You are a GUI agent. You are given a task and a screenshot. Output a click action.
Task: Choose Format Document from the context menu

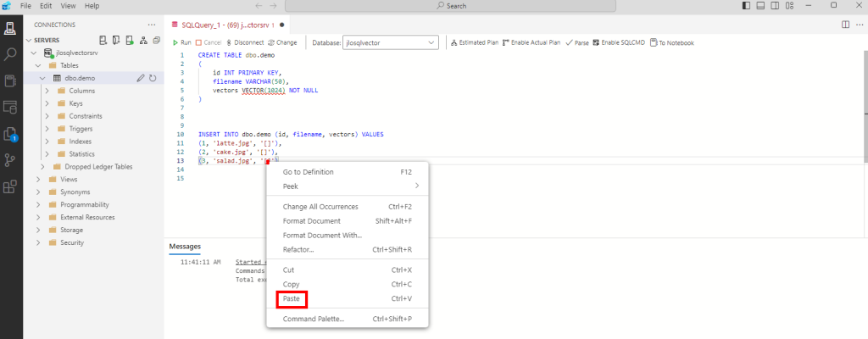pos(347,221)
